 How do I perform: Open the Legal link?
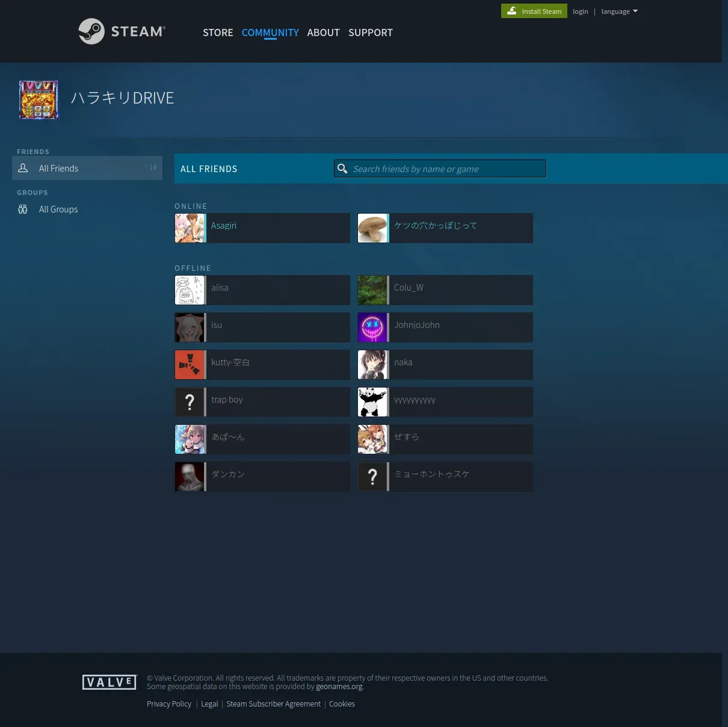(x=209, y=704)
